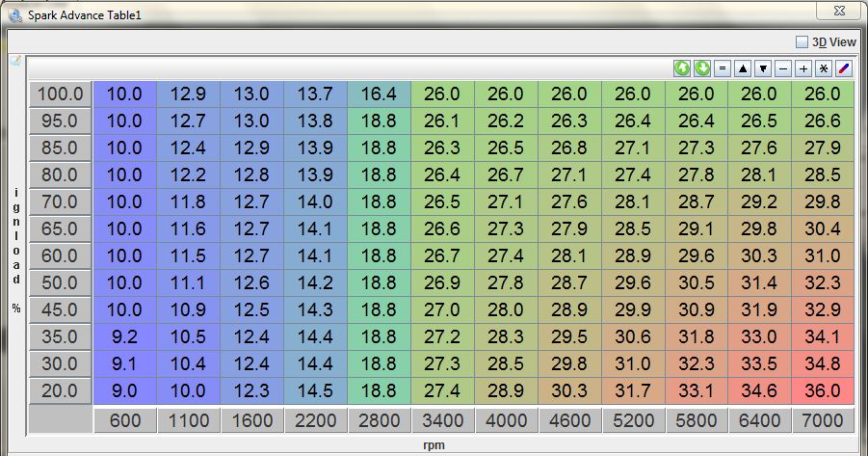The image size is (868, 456).
Task: Select the cell with value 27.9 at 7000 rpm
Action: pyautogui.click(x=823, y=148)
